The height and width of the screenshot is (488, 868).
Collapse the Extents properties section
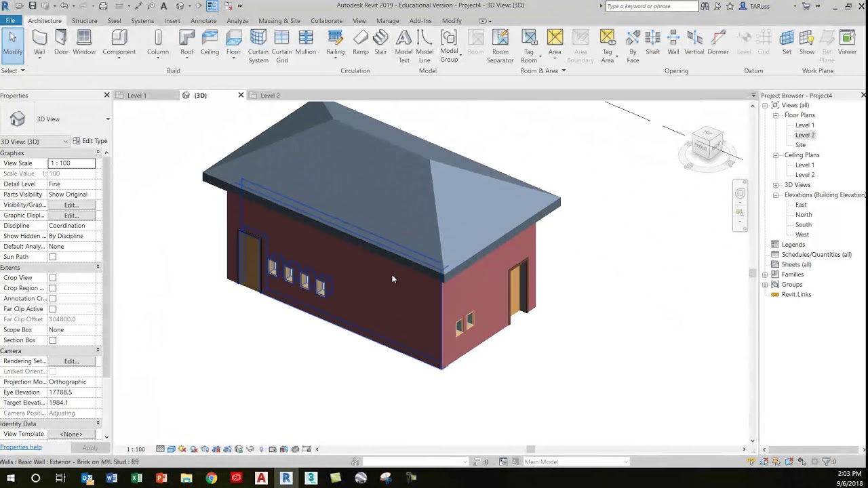point(98,267)
